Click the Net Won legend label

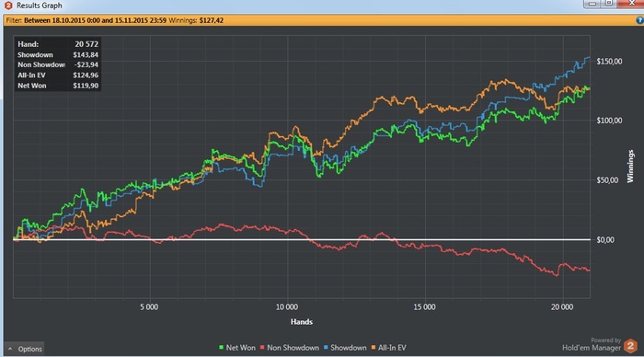click(241, 348)
